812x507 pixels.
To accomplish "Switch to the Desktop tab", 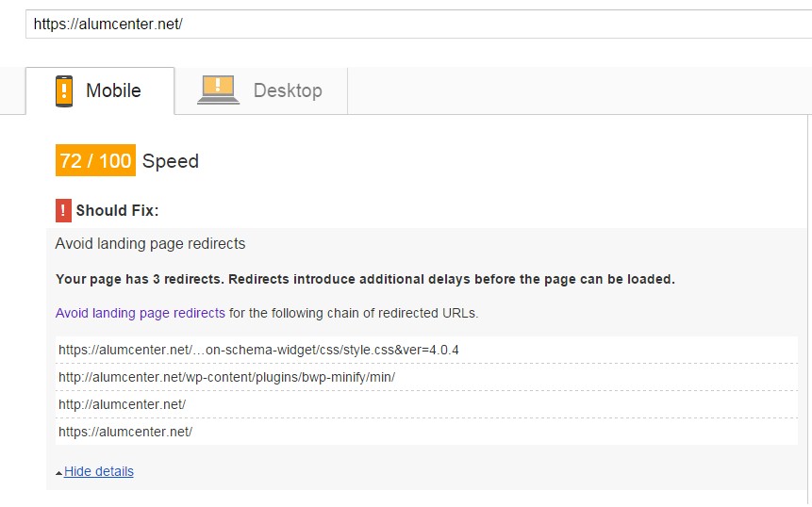I will click(x=261, y=91).
